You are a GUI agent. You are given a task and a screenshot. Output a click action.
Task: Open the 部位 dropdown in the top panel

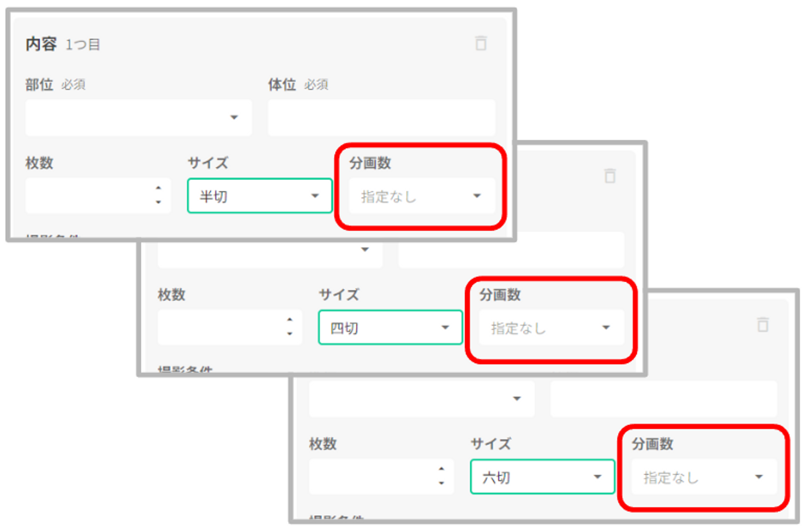tap(138, 118)
